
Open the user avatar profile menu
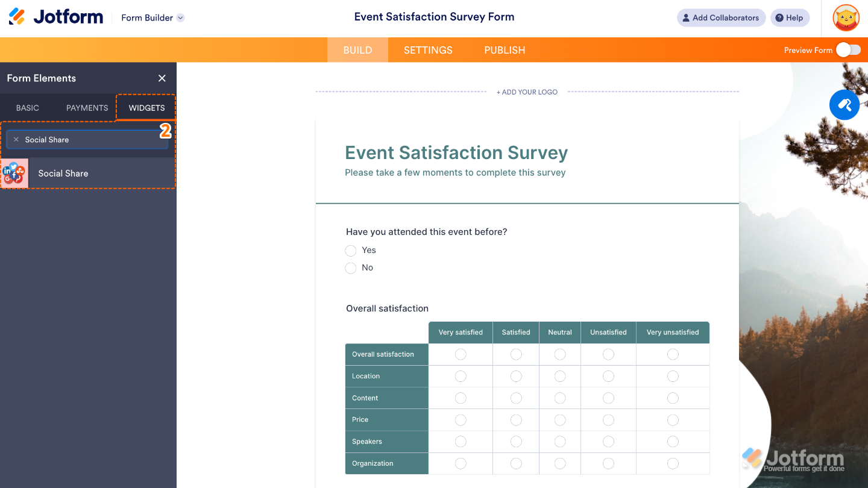tap(846, 17)
